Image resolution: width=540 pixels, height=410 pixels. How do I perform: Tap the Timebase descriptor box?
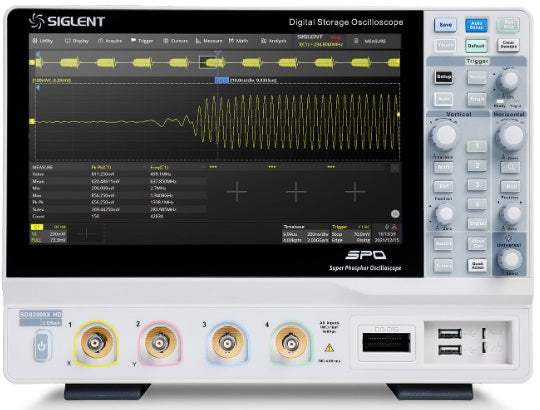[x=305, y=234]
